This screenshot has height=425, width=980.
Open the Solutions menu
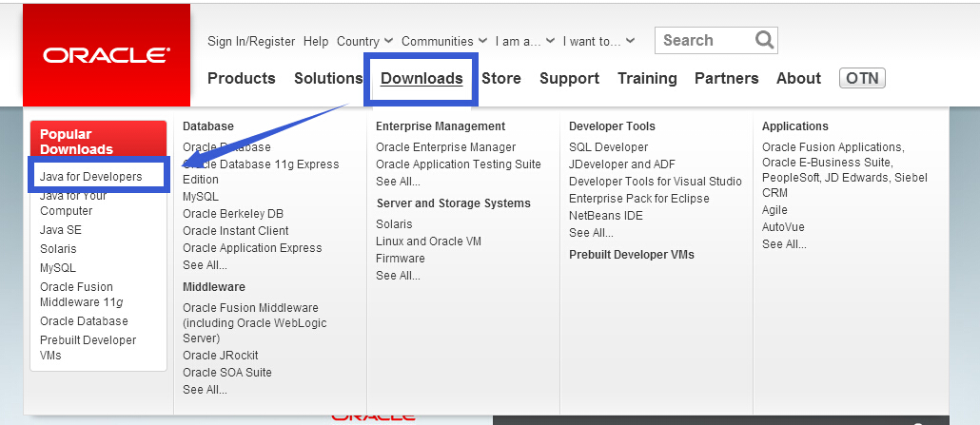328,78
